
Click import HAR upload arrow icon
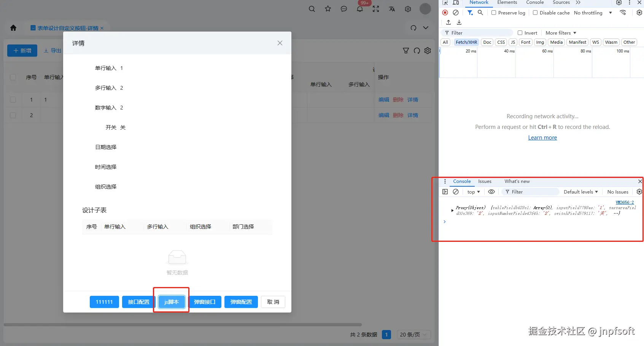pos(448,22)
